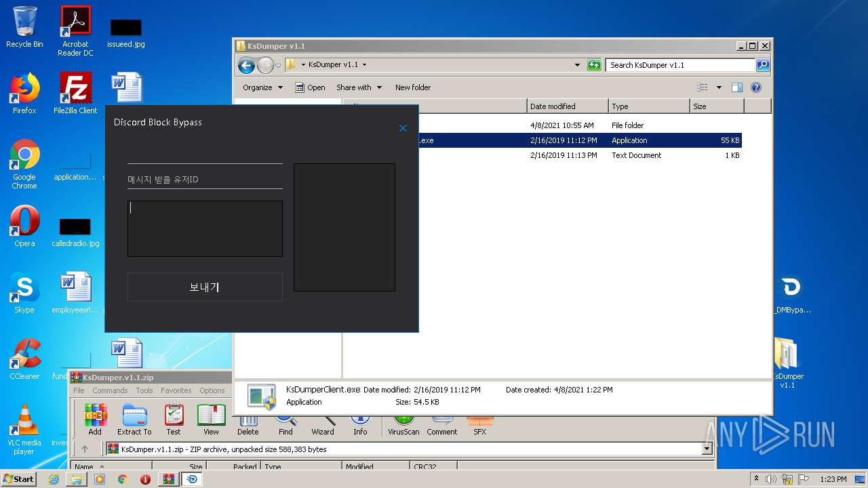The width and height of the screenshot is (868, 488).
Task: Click WinRAR Test archive button
Action: tap(174, 420)
